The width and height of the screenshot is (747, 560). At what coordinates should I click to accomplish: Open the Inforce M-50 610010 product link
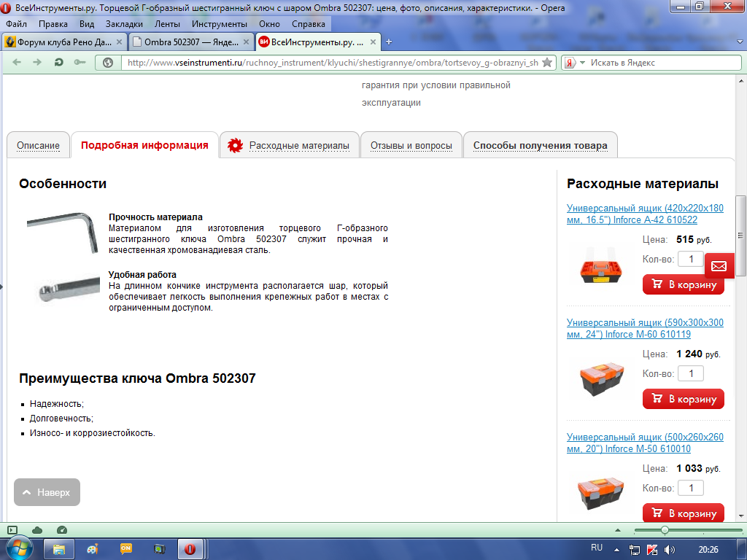coord(645,443)
